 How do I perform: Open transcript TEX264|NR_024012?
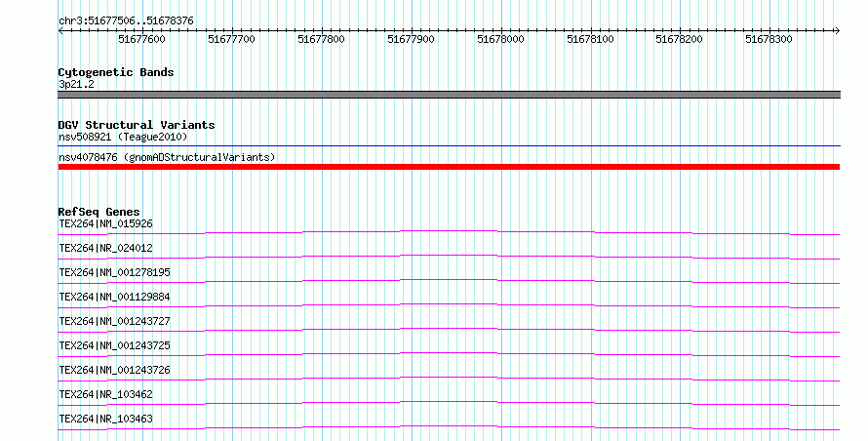(105, 248)
